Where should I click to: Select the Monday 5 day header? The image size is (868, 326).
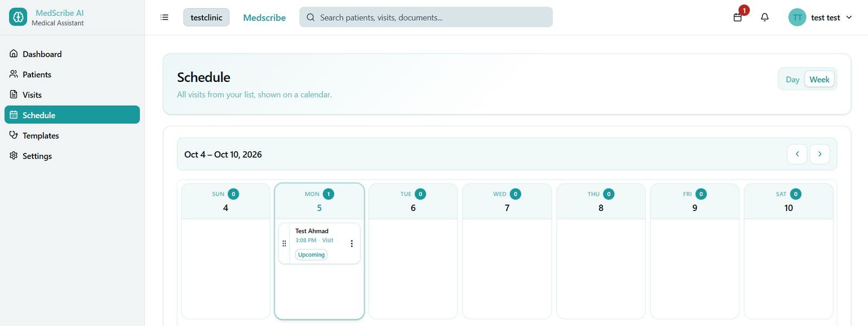(x=320, y=201)
